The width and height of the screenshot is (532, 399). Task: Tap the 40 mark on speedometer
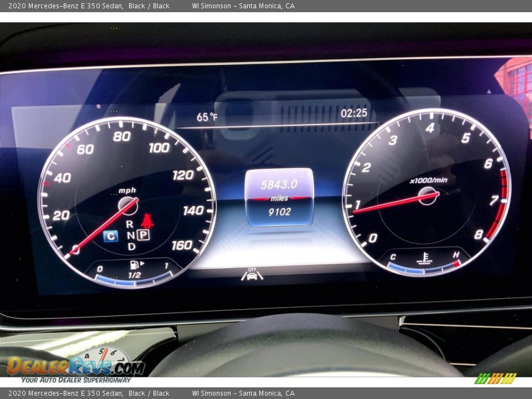[x=63, y=178]
